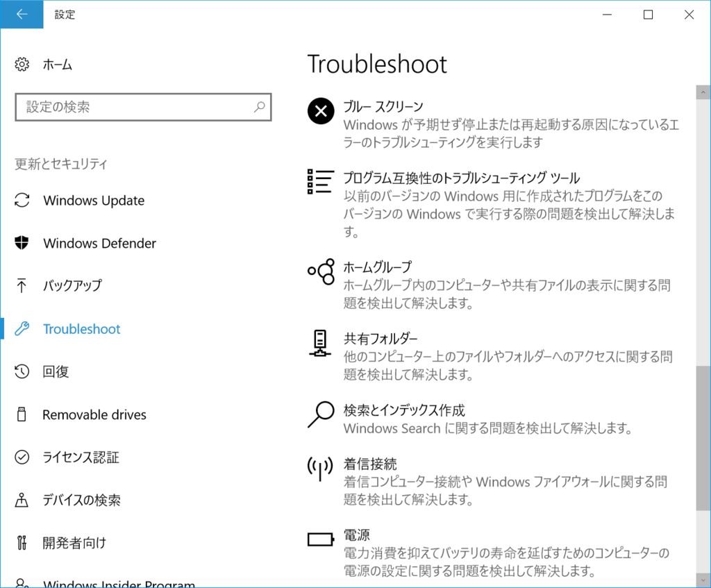Click the device search icon in sidebar
Viewport: 711px width, 588px height.
tap(22, 500)
